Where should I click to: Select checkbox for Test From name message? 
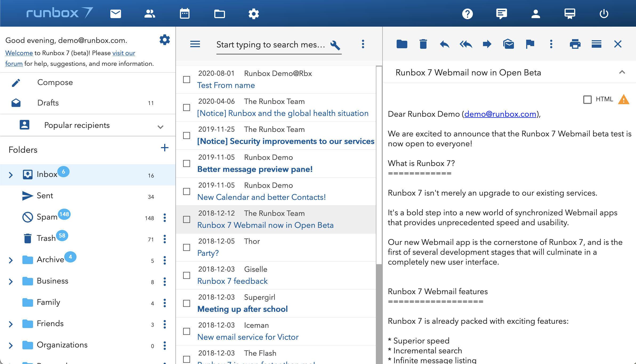pyautogui.click(x=187, y=79)
